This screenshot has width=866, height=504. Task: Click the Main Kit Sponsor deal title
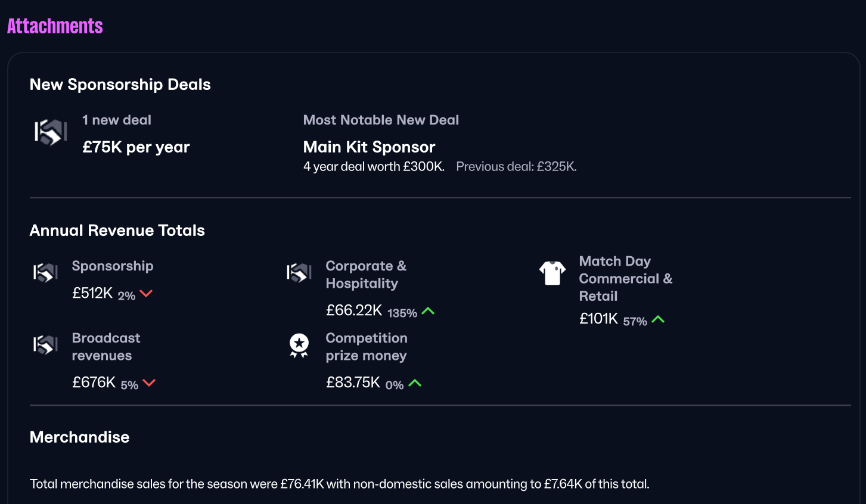369,147
